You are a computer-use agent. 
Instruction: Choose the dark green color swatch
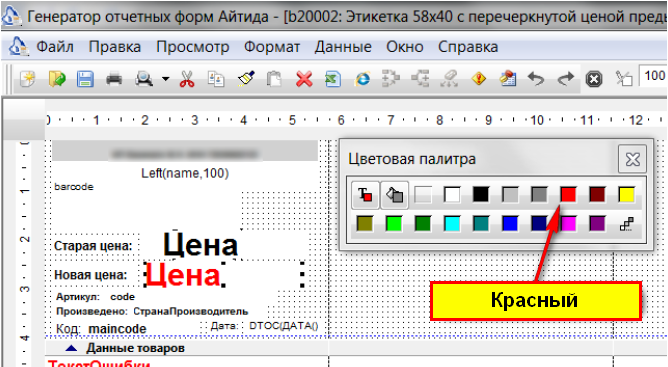(x=423, y=224)
